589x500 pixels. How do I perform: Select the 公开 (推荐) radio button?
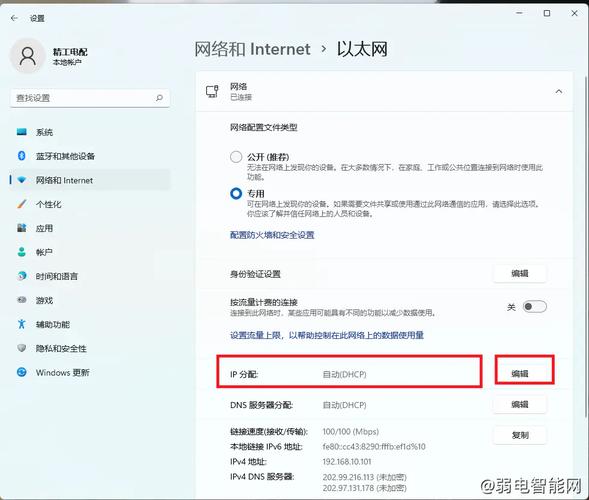coord(236,157)
